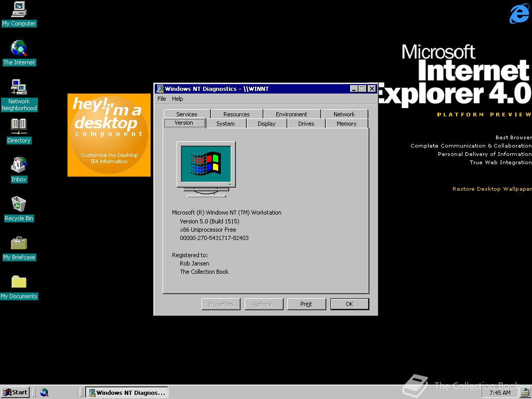This screenshot has height=399, width=532.
Task: Click Customize my Desktop link
Action: (x=109, y=155)
